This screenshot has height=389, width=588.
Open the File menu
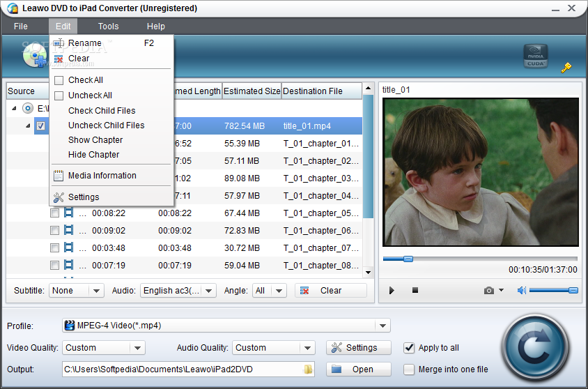[21, 26]
